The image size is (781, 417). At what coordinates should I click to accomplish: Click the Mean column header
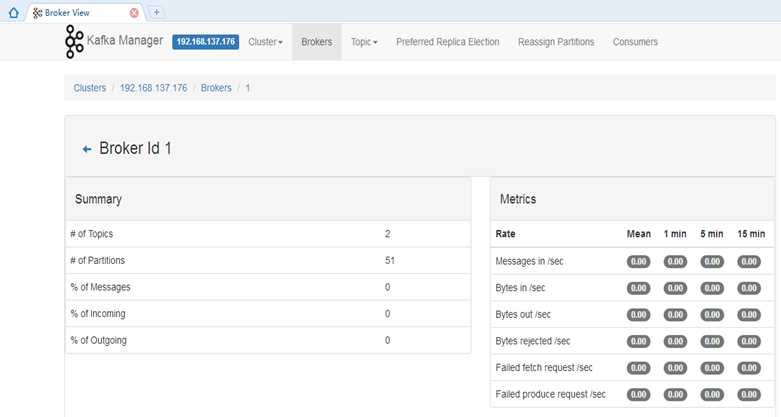point(639,234)
